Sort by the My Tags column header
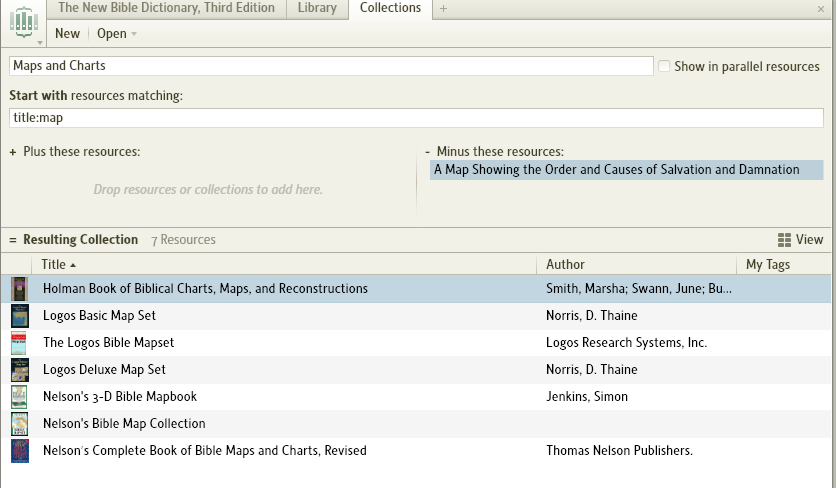The width and height of the screenshot is (836, 488). tap(768, 265)
